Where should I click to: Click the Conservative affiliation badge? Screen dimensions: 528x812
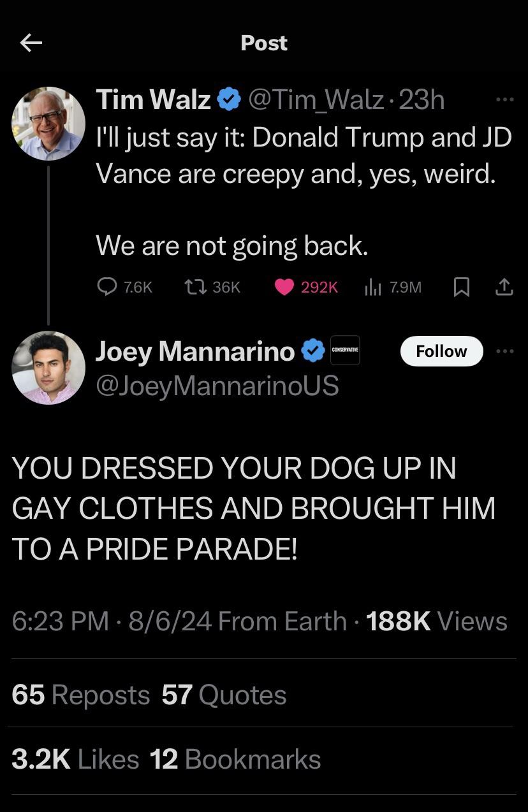point(345,351)
